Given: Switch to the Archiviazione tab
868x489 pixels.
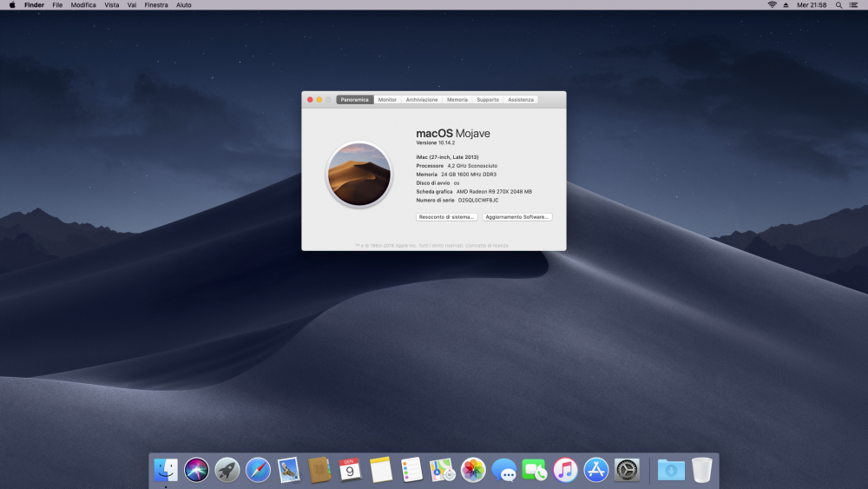Looking at the screenshot, I should click(x=422, y=100).
